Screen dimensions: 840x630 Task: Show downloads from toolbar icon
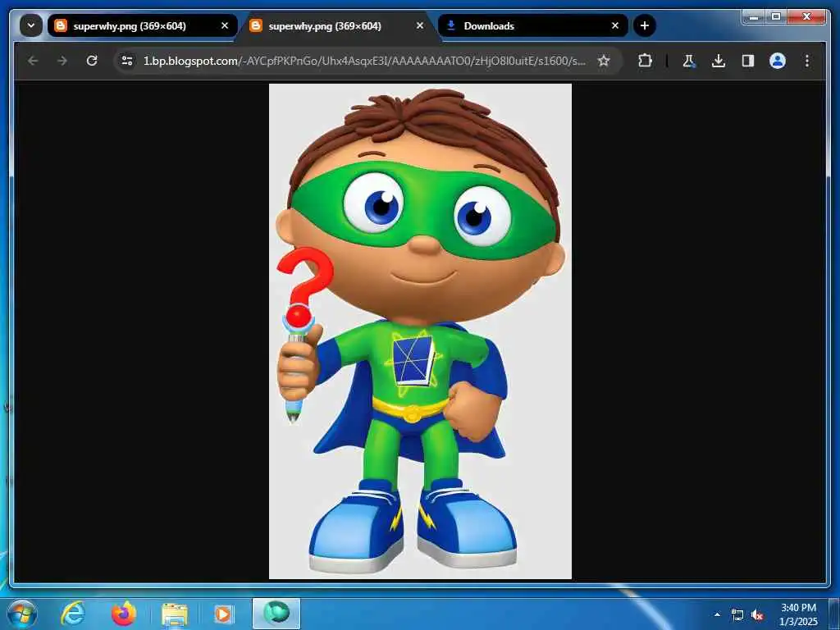[x=719, y=61]
